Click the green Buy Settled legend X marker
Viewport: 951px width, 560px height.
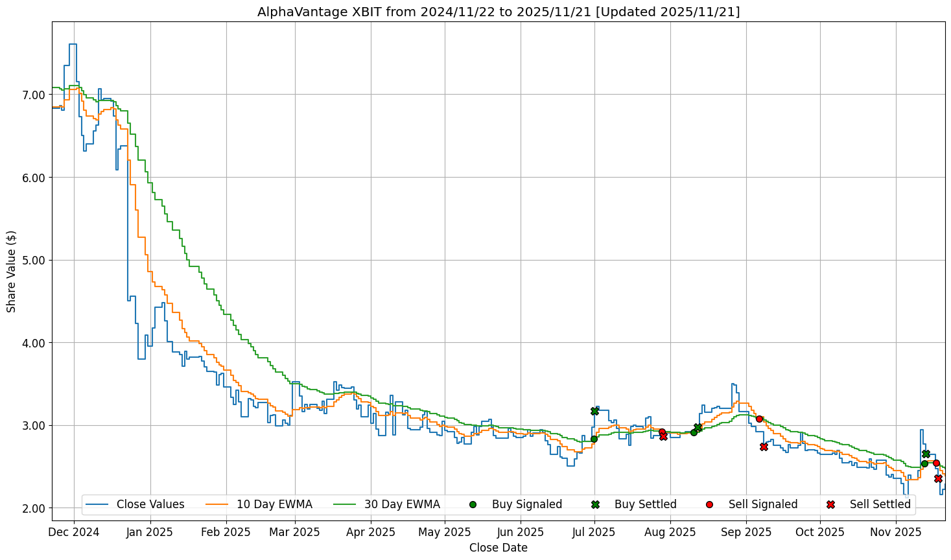tap(595, 504)
